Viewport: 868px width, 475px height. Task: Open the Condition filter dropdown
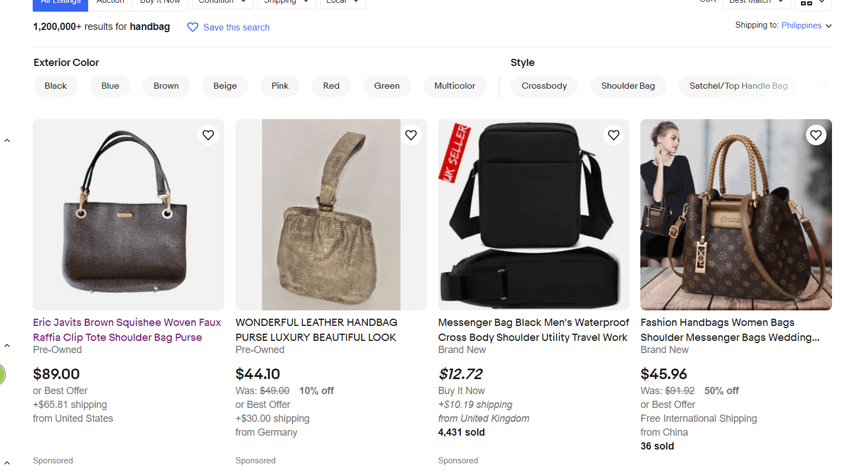(223, 3)
